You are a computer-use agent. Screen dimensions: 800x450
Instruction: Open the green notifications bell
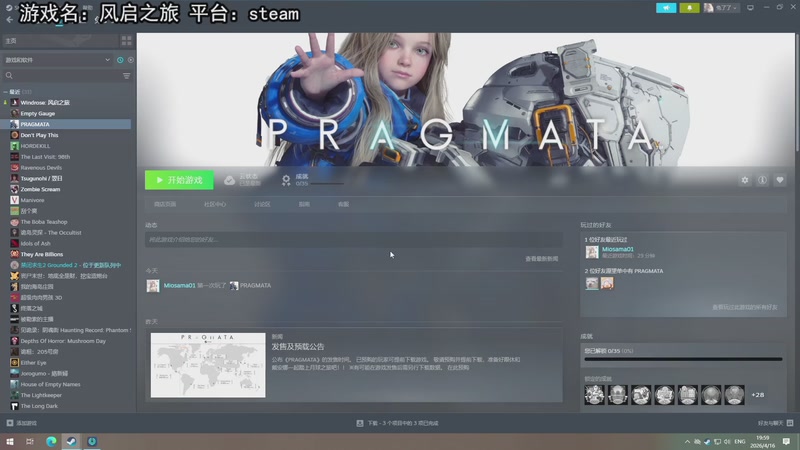pyautogui.click(x=689, y=8)
